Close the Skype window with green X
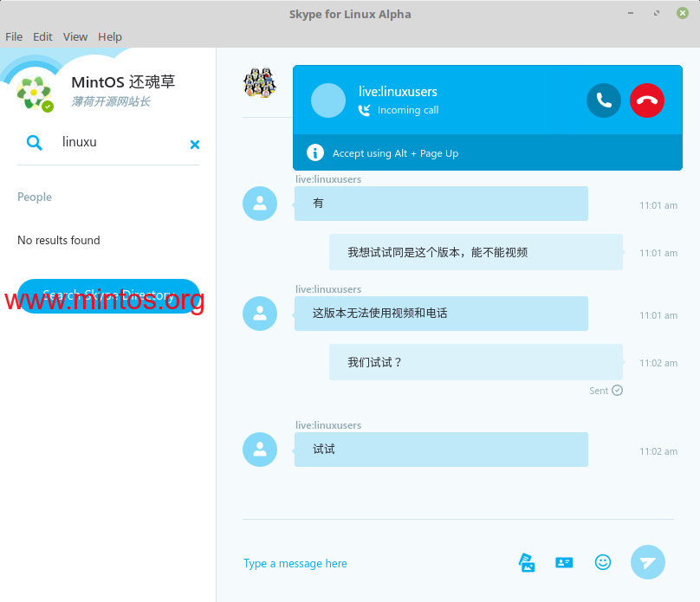This screenshot has width=700, height=602. (682, 13)
